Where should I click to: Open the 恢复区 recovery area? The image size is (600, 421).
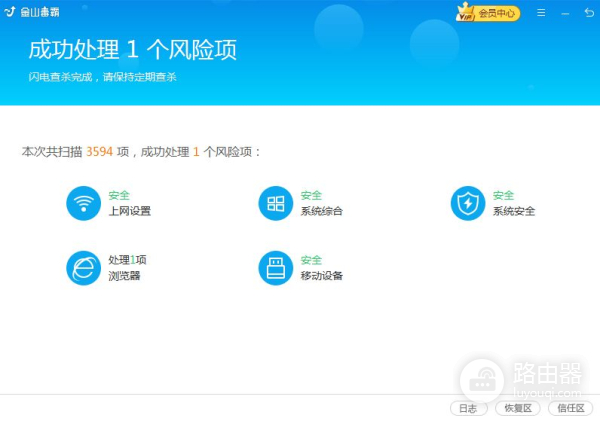coord(518,408)
